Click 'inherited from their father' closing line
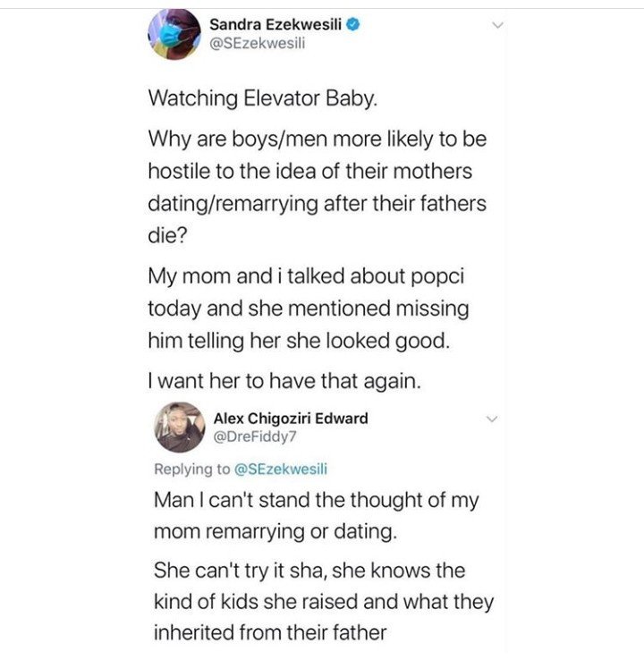644x660 pixels. [270, 632]
